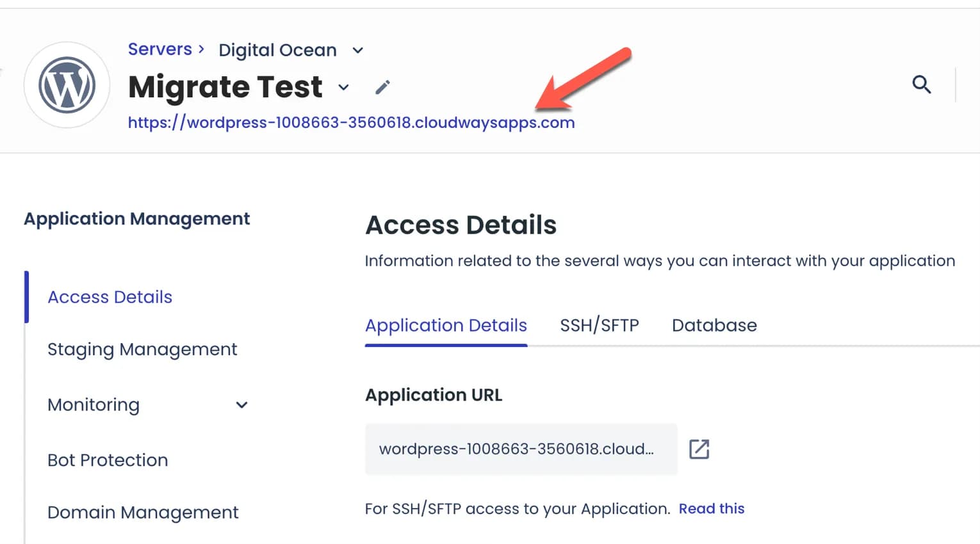Select the Access Details sidebar item
980x544 pixels.
109,296
